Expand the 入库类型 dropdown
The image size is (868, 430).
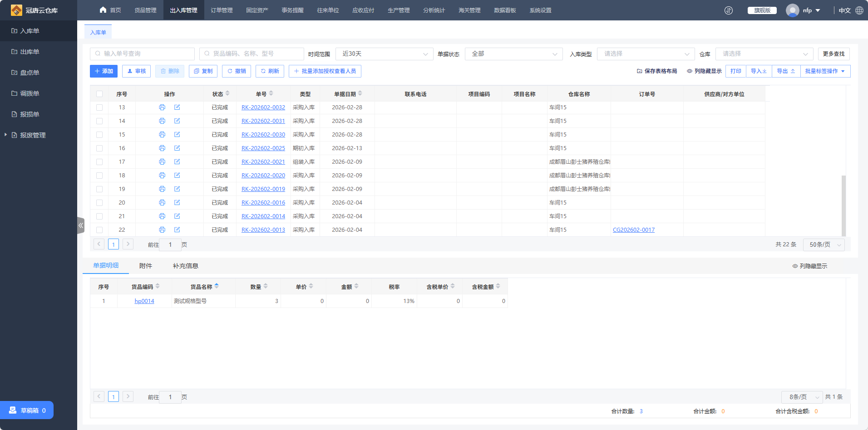[646, 54]
